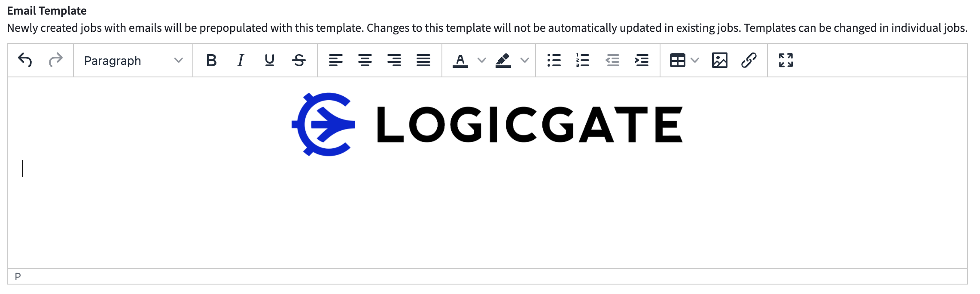Apply the current text color
980x294 pixels.
460,60
